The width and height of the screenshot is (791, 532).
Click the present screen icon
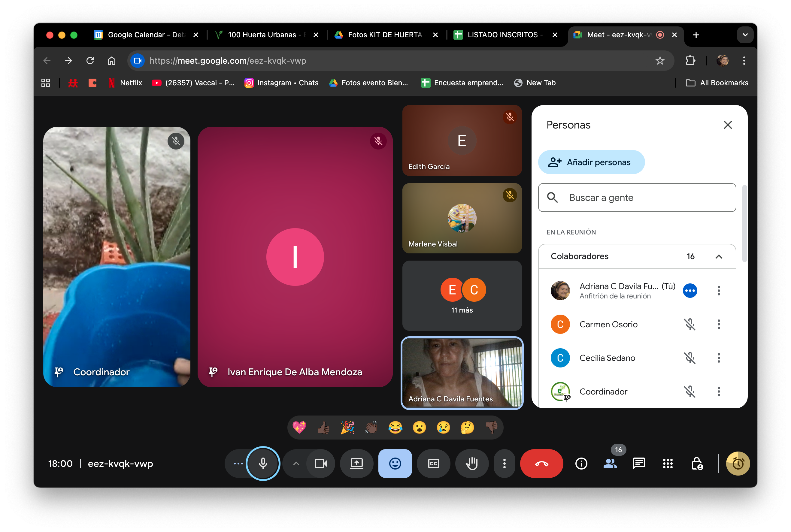(x=357, y=464)
